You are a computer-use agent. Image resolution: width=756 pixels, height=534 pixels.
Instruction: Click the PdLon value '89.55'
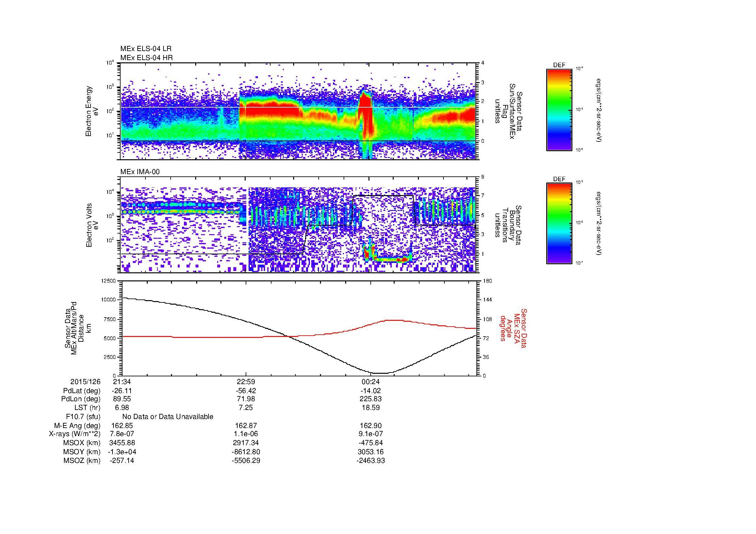point(122,399)
